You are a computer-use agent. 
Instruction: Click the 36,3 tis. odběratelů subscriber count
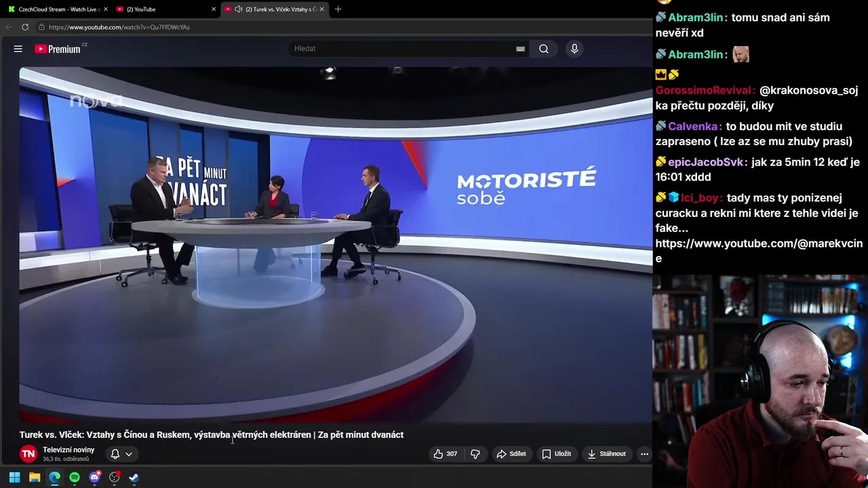click(66, 460)
